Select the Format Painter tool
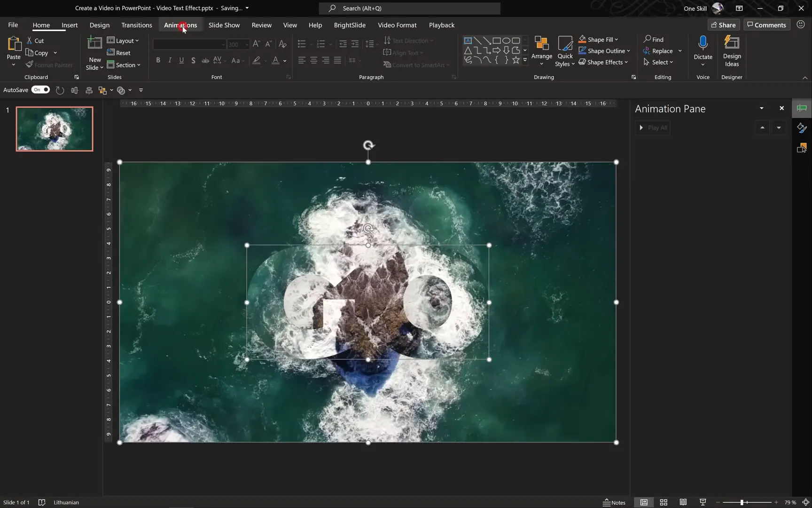This screenshot has height=508, width=812. (x=49, y=64)
